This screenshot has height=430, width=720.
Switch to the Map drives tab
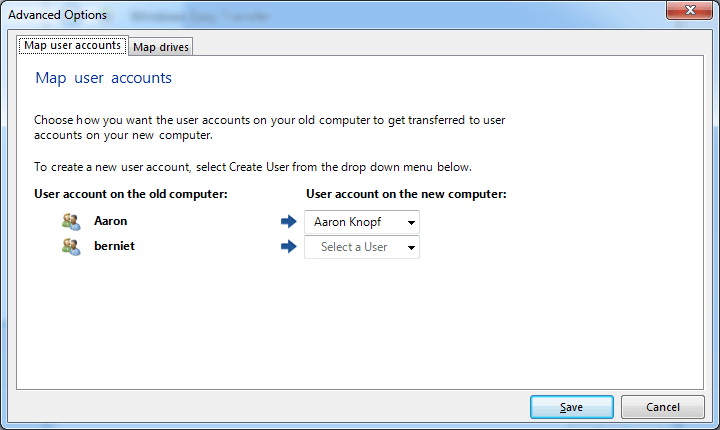point(160,47)
